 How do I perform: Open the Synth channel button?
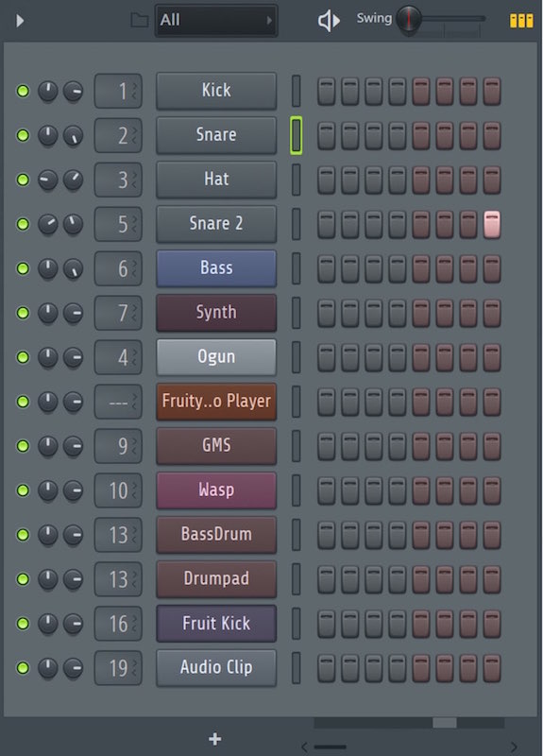tap(216, 313)
